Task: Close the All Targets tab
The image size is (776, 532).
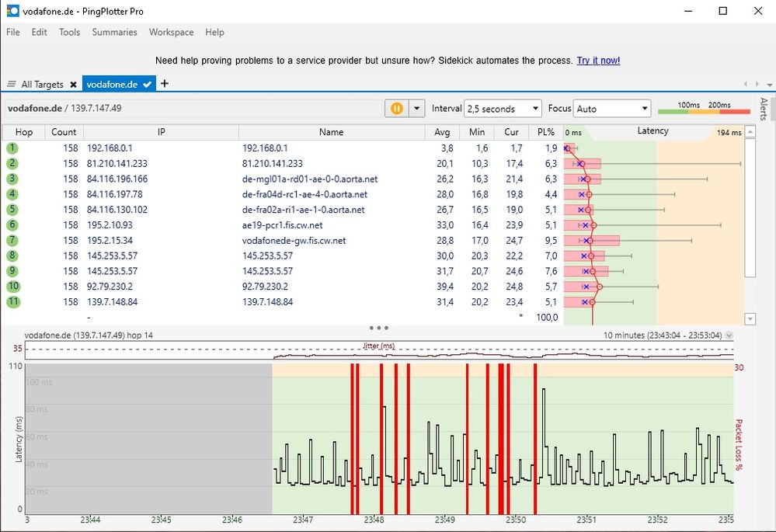Action: (x=73, y=85)
